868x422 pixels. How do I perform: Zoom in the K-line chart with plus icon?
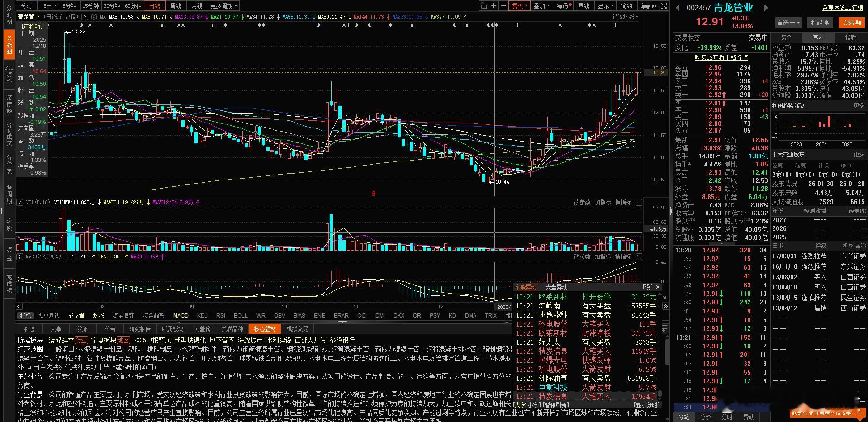494,6
